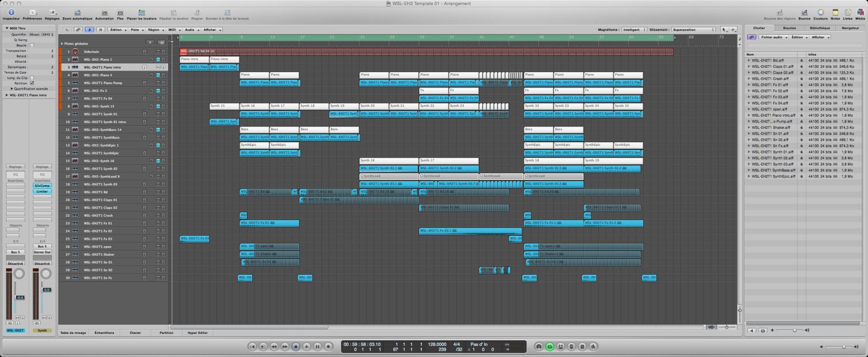Click the link chain icon in arrange toolbar
This screenshot has width=868, height=357.
point(78,30)
